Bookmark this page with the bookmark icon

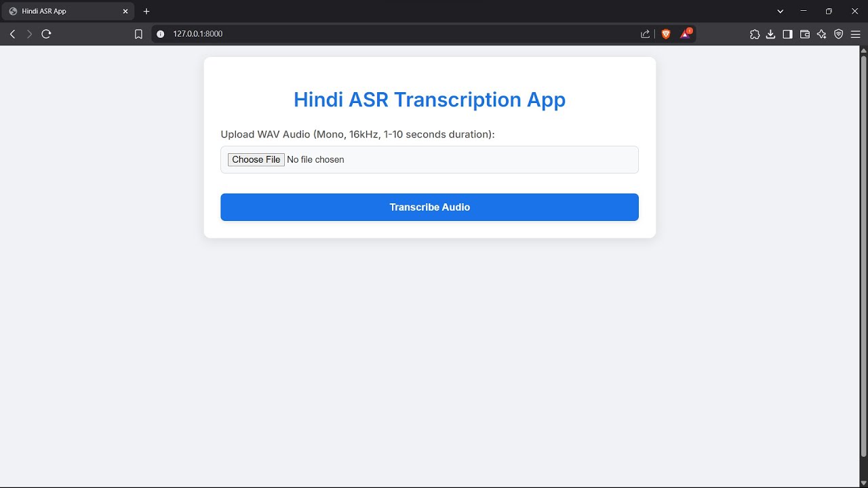138,34
